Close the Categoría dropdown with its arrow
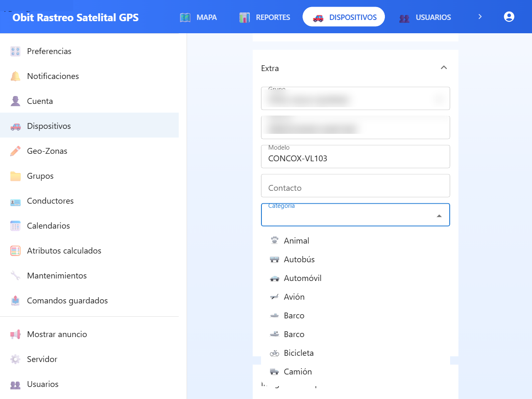Viewport: 532px width, 399px height. [439, 216]
